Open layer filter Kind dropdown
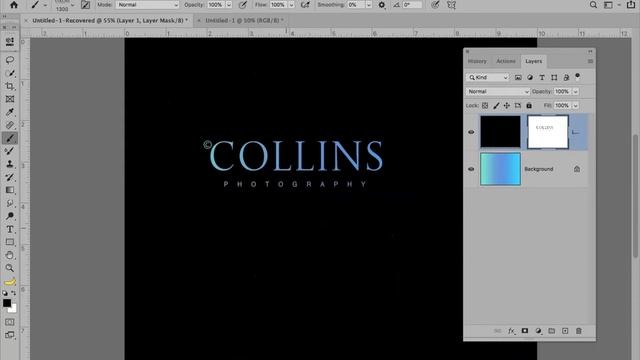 488,77
